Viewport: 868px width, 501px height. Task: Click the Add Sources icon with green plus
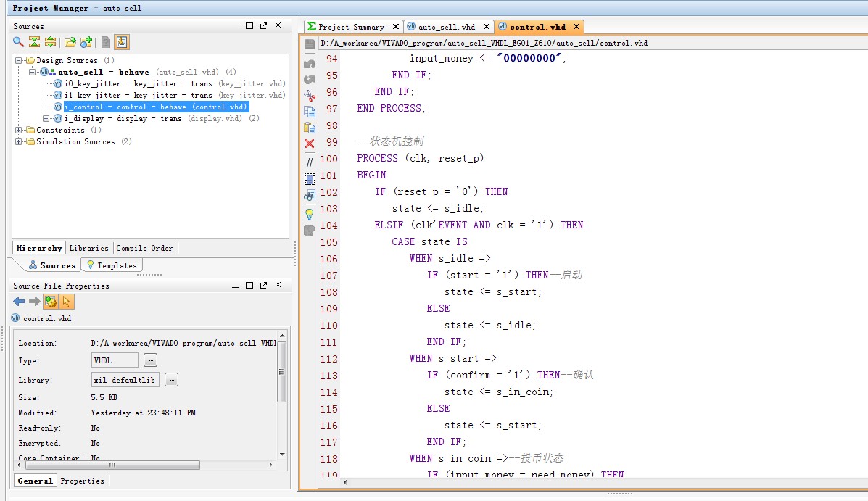(x=86, y=42)
